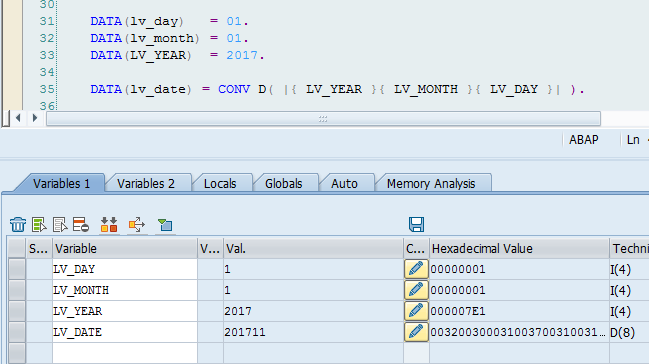Click the empty variable name input cell

pos(125,353)
